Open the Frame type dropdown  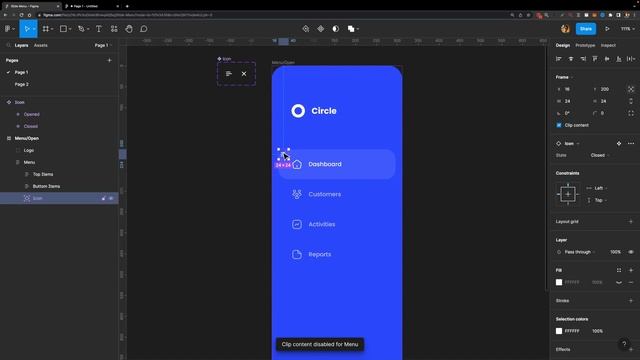click(564, 77)
